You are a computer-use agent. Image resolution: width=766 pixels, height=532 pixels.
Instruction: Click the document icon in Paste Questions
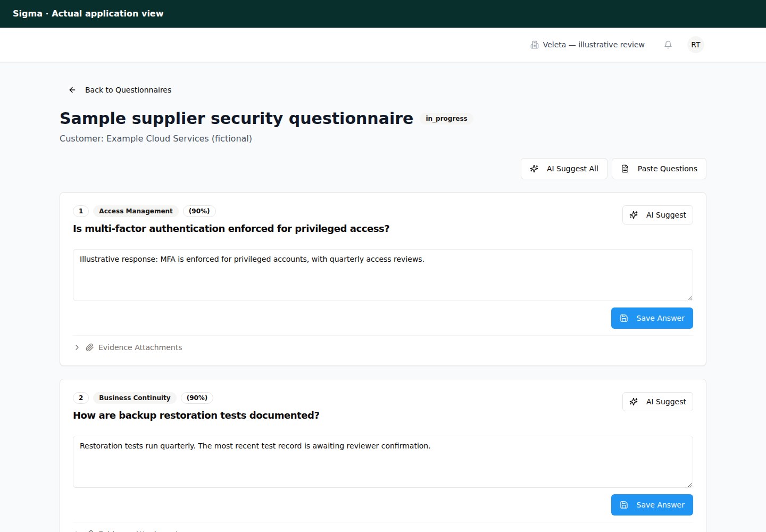[x=625, y=169]
